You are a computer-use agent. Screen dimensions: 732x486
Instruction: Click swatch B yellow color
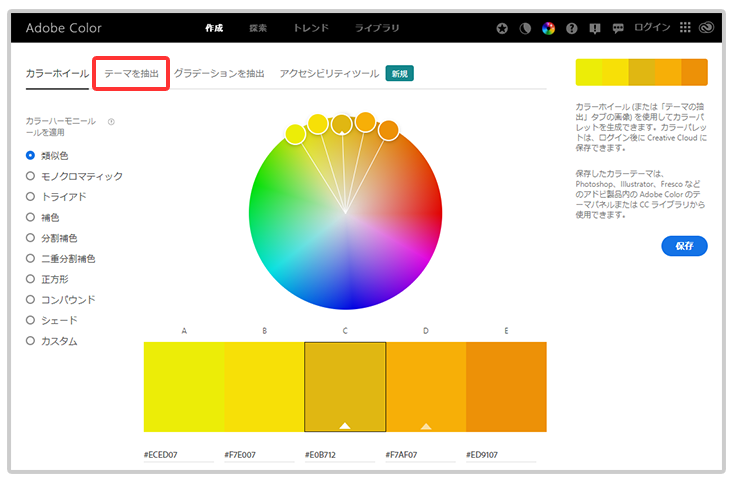pyautogui.click(x=264, y=387)
